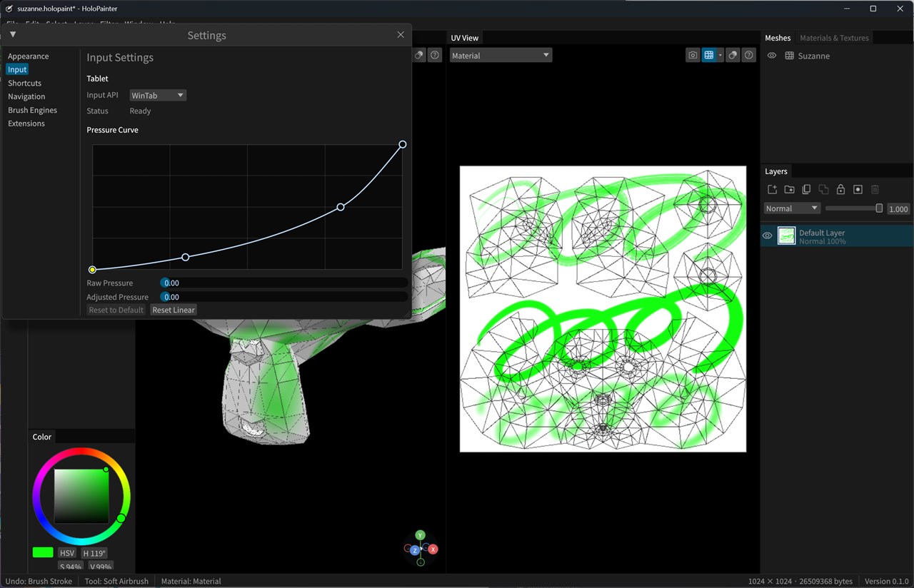Open the Brush Engines settings category

point(32,110)
